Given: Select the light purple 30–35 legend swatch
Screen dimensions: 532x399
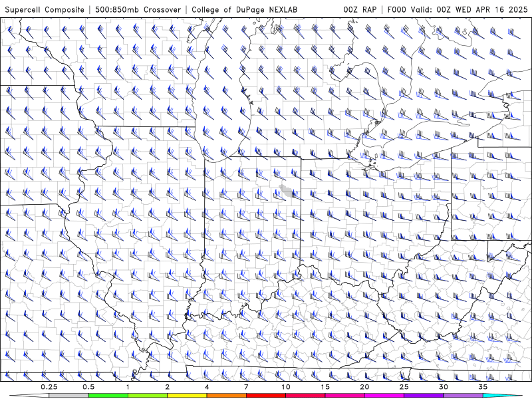Looking at the screenshot, I should click(x=463, y=396).
